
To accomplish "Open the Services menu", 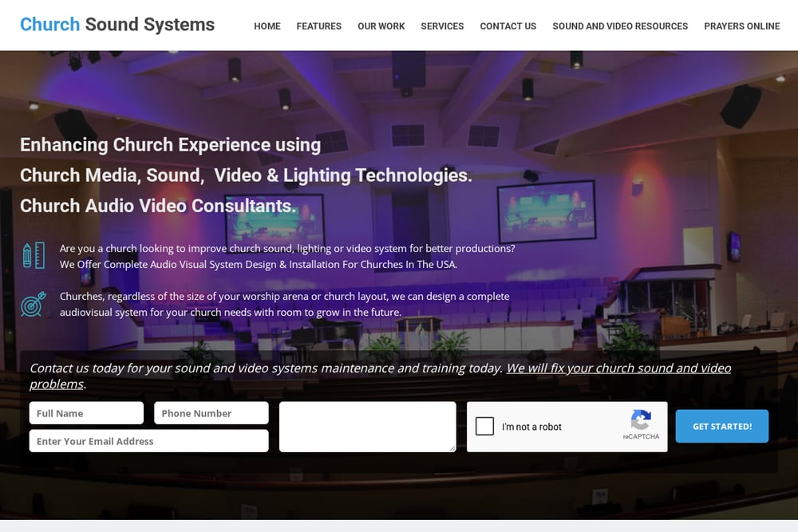I will pos(442,26).
